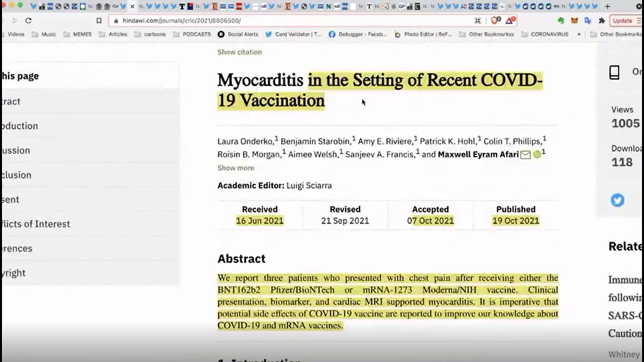Click the Accepted date 07 Oct 2021
This screenshot has height=362, width=644.
tap(430, 221)
